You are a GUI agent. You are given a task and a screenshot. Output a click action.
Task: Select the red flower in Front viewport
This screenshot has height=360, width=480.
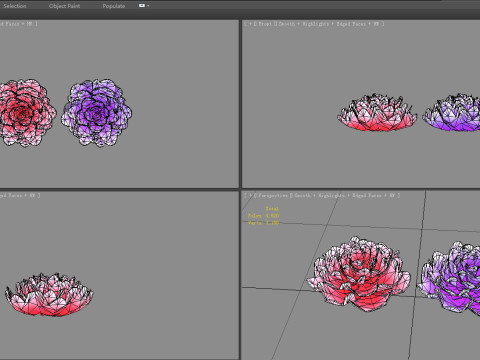[x=377, y=112]
